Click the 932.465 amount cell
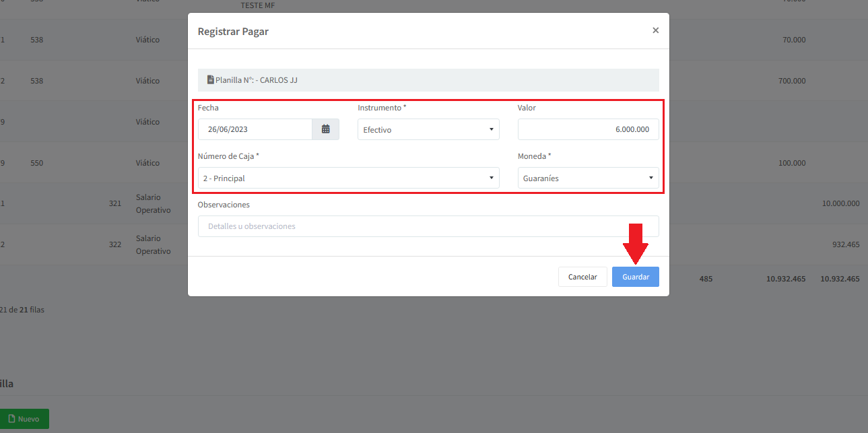The width and height of the screenshot is (868, 433). pyautogui.click(x=845, y=244)
